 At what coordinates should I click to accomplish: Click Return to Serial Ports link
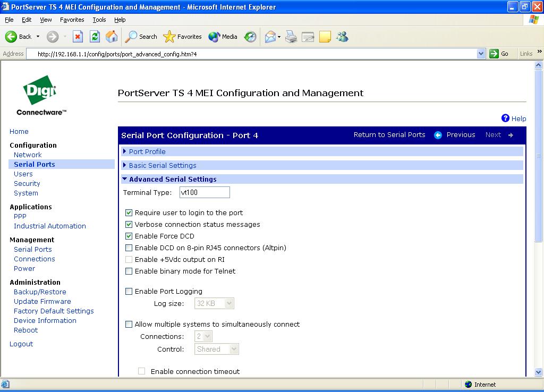[x=389, y=135]
